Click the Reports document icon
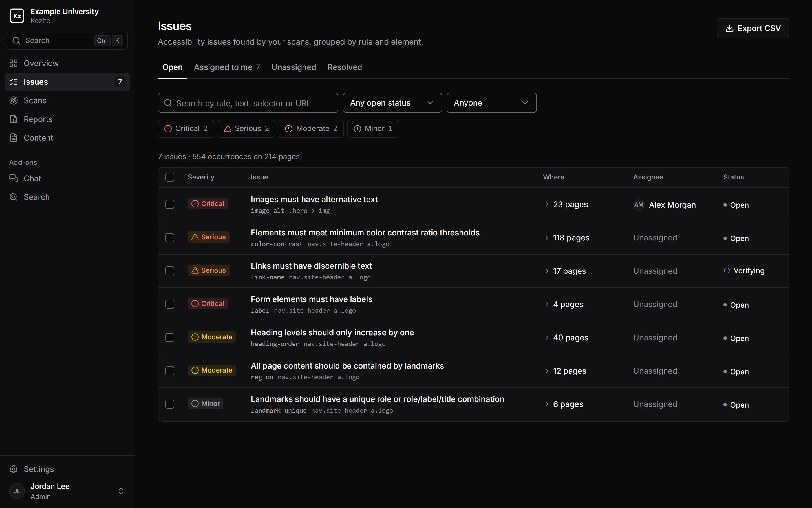The image size is (812, 508). click(14, 119)
